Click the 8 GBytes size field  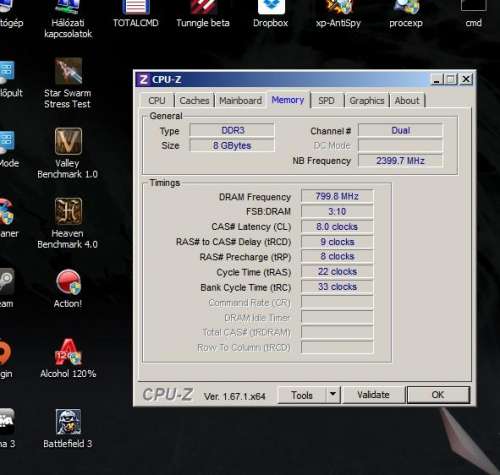click(x=232, y=145)
